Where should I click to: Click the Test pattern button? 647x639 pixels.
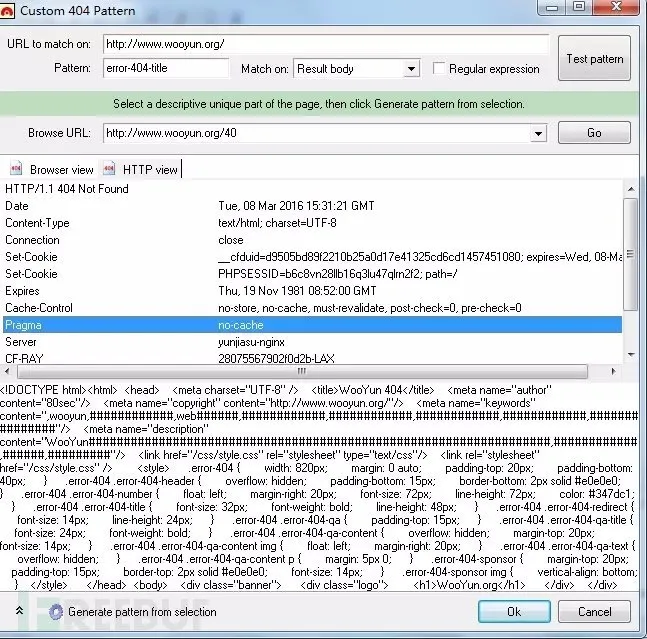coord(594,58)
